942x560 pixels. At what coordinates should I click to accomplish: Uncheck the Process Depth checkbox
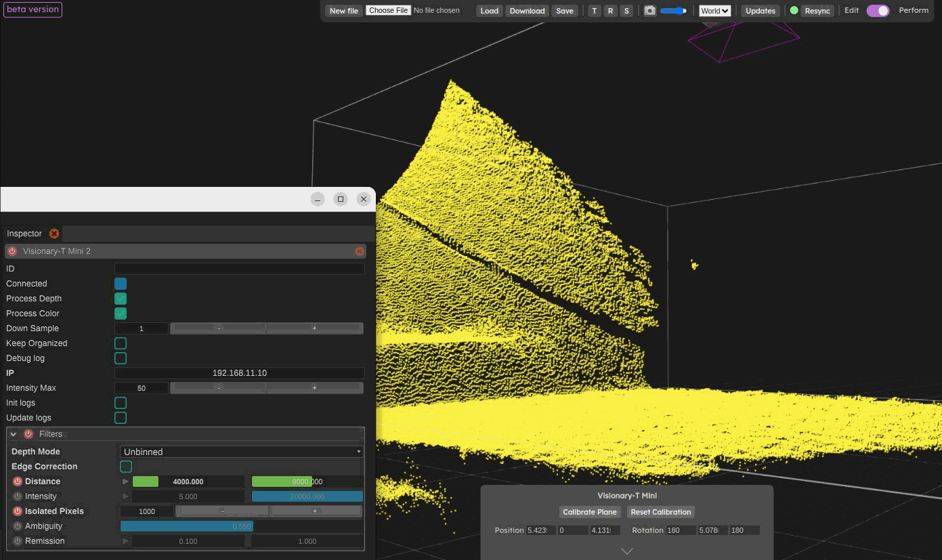[121, 299]
